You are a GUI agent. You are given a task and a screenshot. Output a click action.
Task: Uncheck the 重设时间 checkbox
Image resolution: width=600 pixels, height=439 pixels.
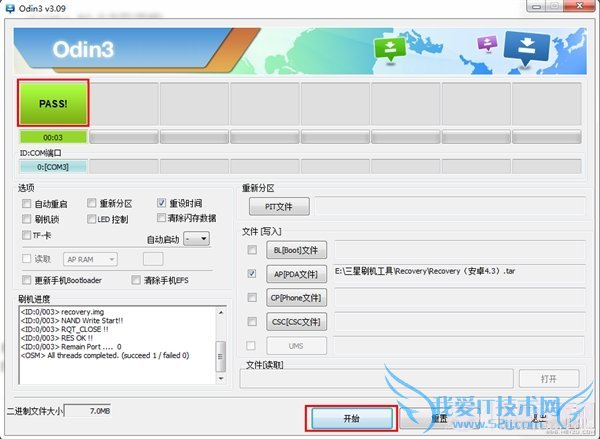(161, 202)
